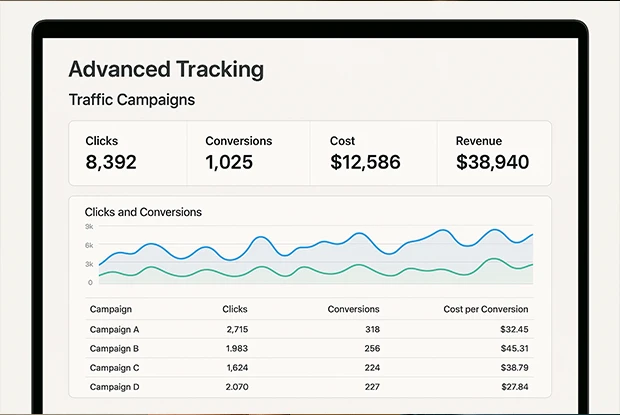
Task: Sort by Cost per Conversion header
Action: [x=486, y=309]
